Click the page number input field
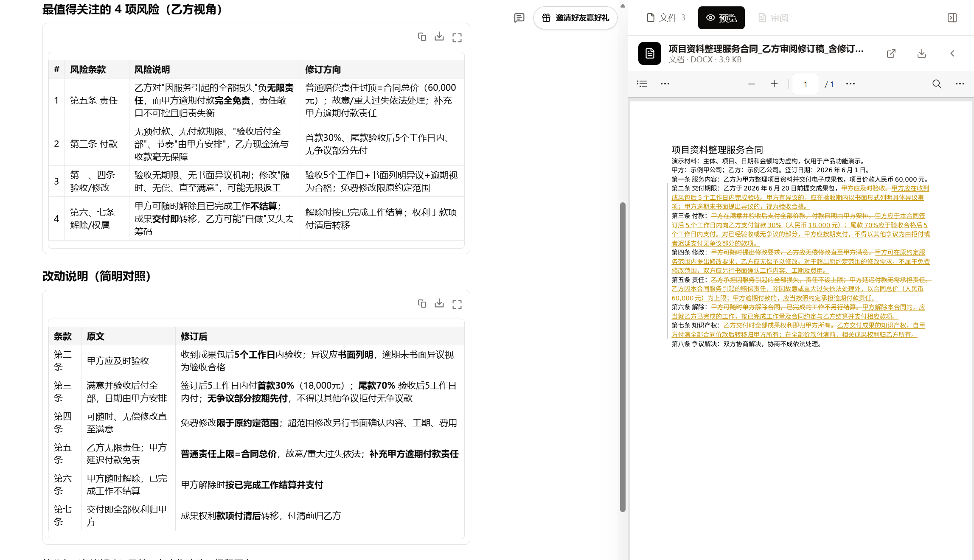 click(805, 84)
